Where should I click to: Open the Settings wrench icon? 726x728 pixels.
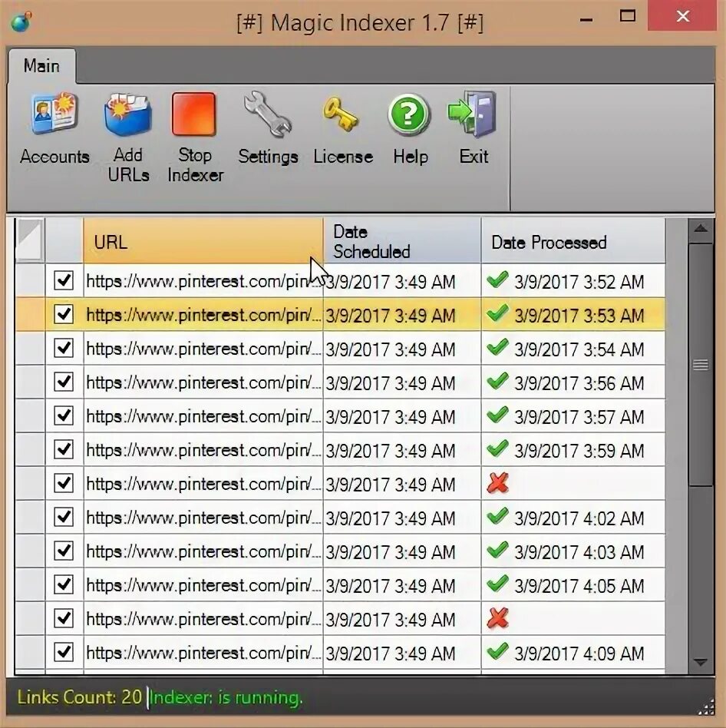(x=268, y=115)
